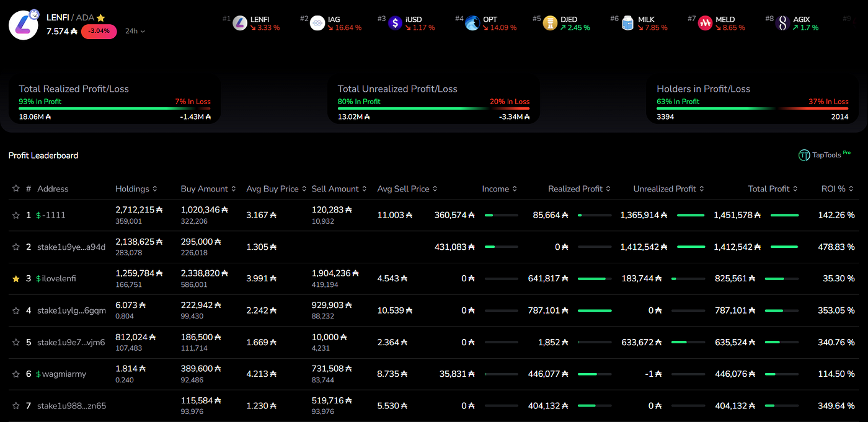Star the stake1u9ye...a94d address row

tap(16, 247)
